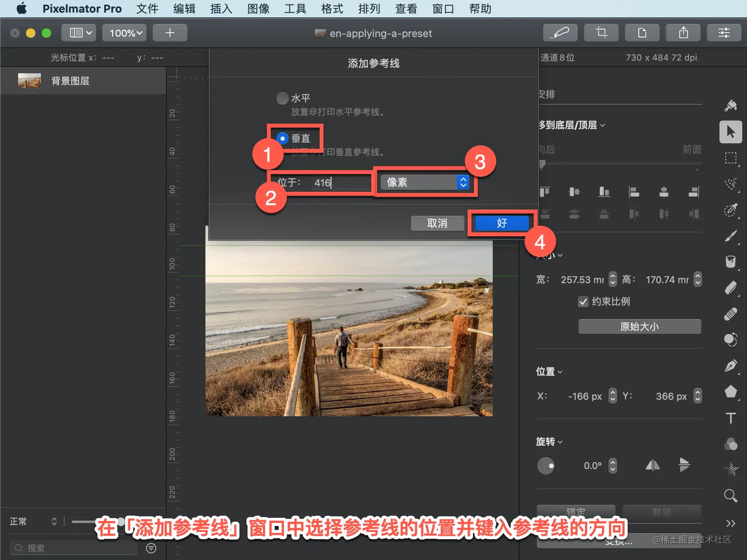
Task: Click the ML enhance pen icon in toolbar
Action: pyautogui.click(x=560, y=33)
